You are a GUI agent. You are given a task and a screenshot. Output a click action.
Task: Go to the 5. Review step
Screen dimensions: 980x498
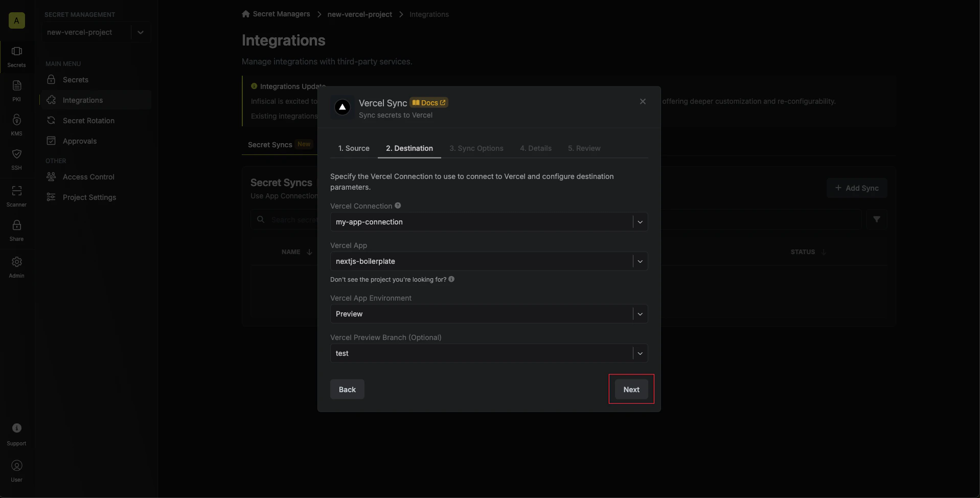pyautogui.click(x=584, y=148)
